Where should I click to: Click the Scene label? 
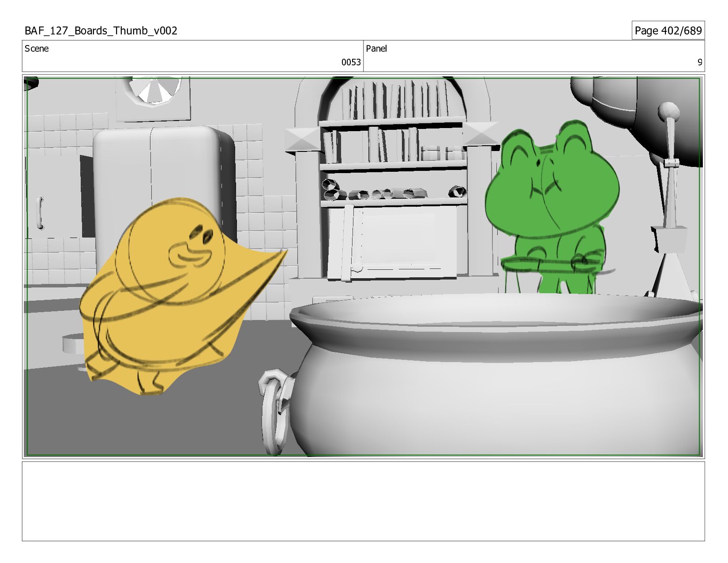37,49
